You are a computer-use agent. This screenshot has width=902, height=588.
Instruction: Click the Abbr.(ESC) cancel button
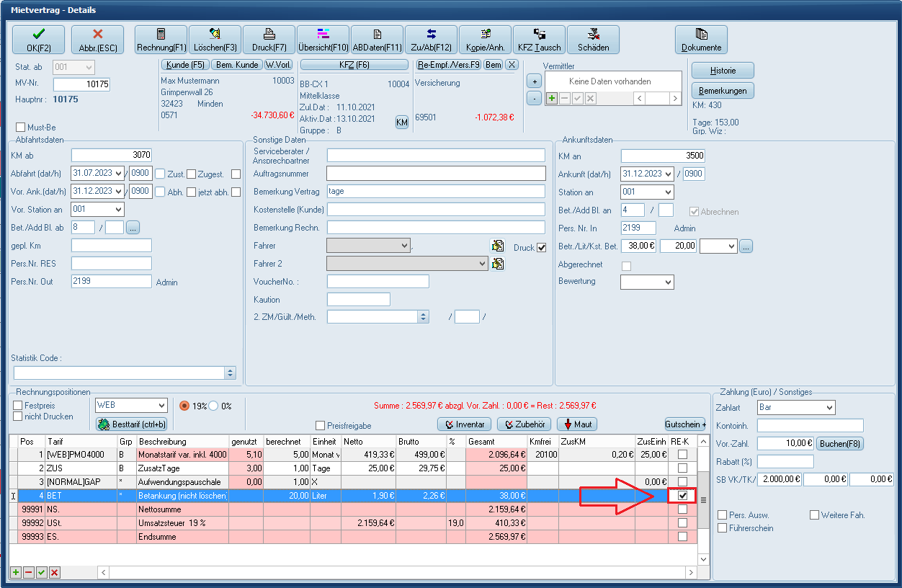(98, 40)
